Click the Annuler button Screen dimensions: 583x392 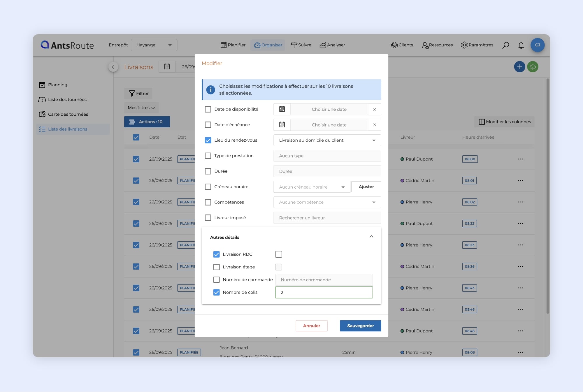[311, 326]
